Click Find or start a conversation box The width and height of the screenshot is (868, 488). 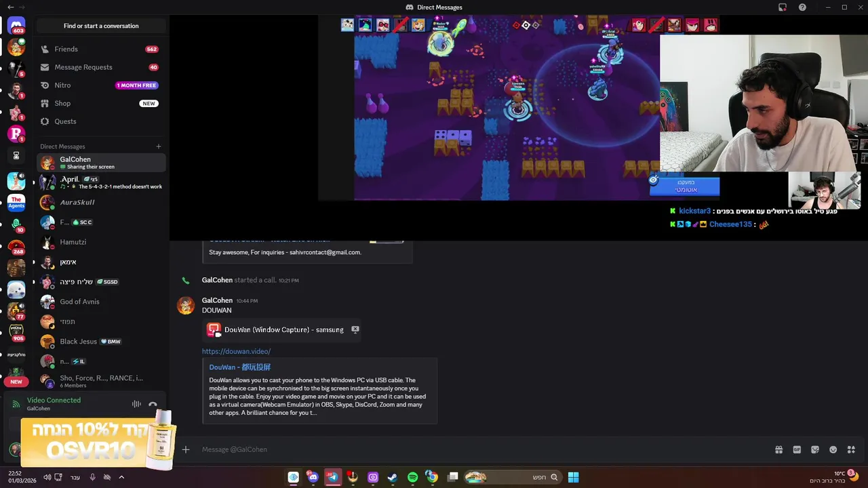click(101, 26)
